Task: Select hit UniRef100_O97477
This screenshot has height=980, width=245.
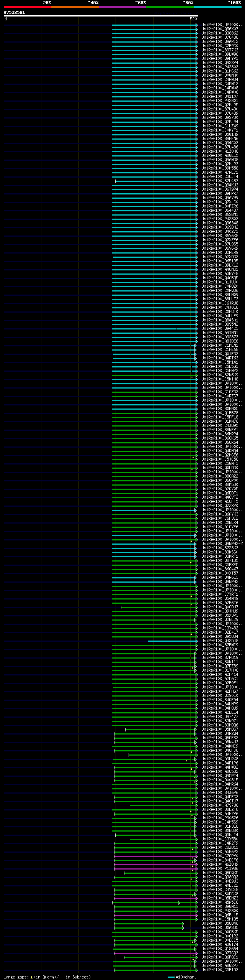Action: 220,717
